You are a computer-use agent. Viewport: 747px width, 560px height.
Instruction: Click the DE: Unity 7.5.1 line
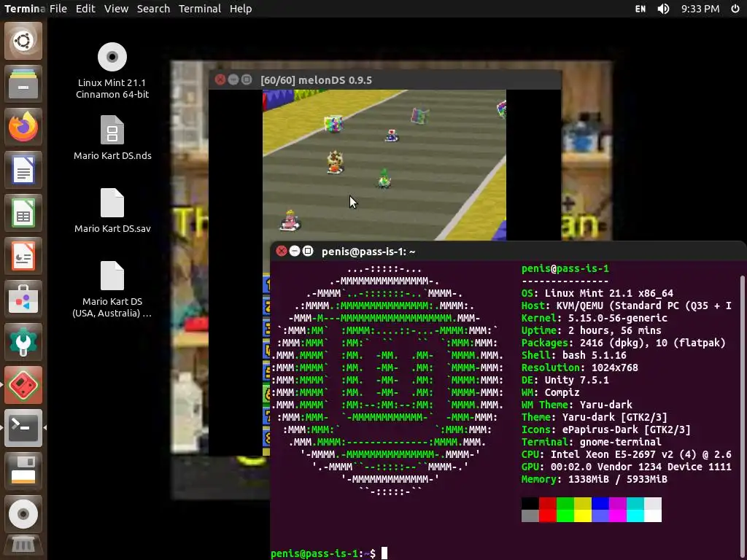pos(565,380)
